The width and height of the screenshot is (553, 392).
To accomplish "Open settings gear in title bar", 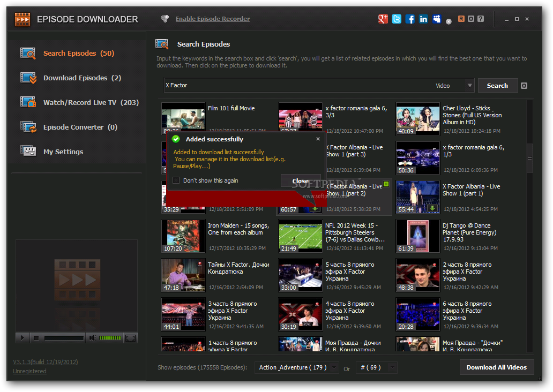I will point(471,19).
